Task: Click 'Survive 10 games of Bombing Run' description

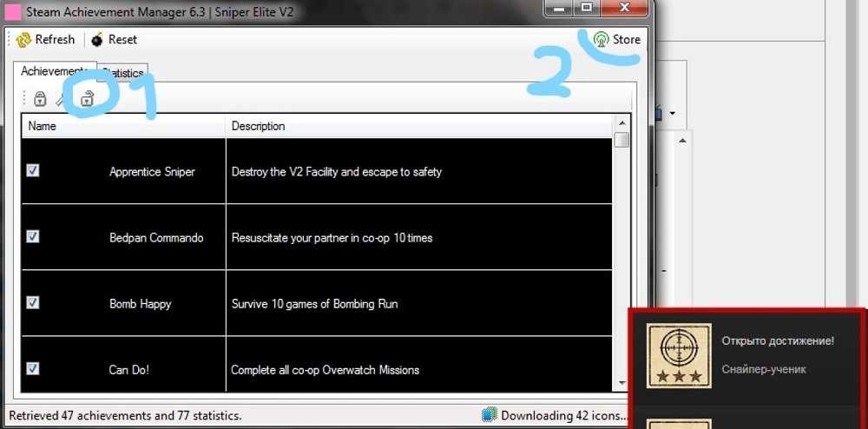Action: (x=314, y=304)
